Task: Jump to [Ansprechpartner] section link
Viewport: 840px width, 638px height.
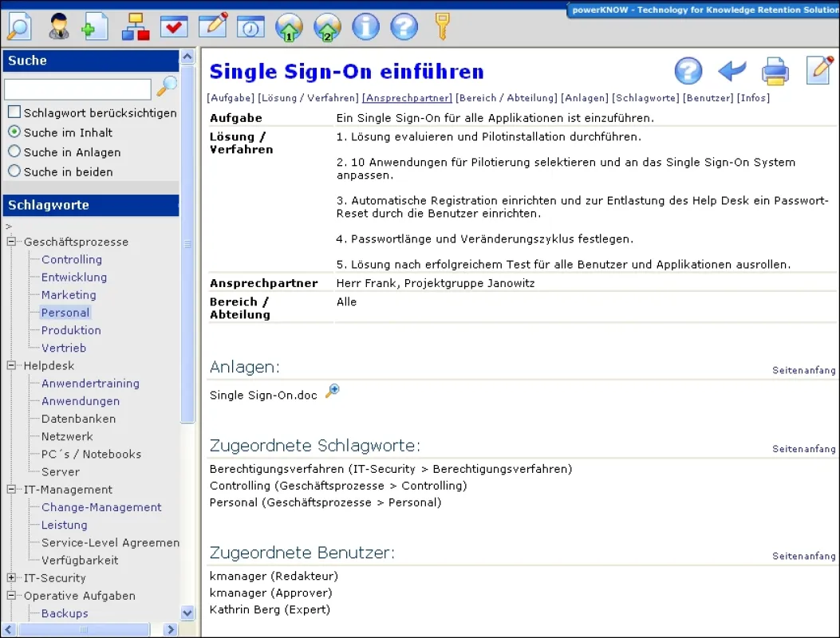Action: tap(407, 98)
